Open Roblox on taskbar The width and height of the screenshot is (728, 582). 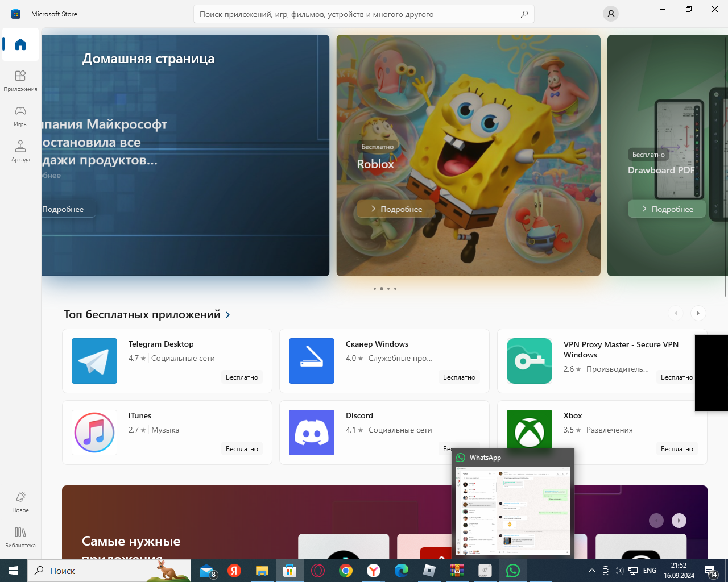(x=429, y=571)
